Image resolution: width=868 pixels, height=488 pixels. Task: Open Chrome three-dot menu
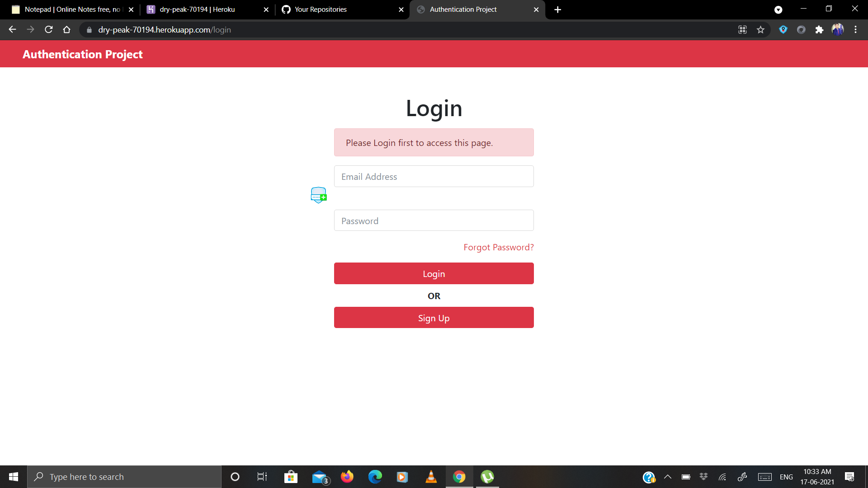(x=856, y=30)
